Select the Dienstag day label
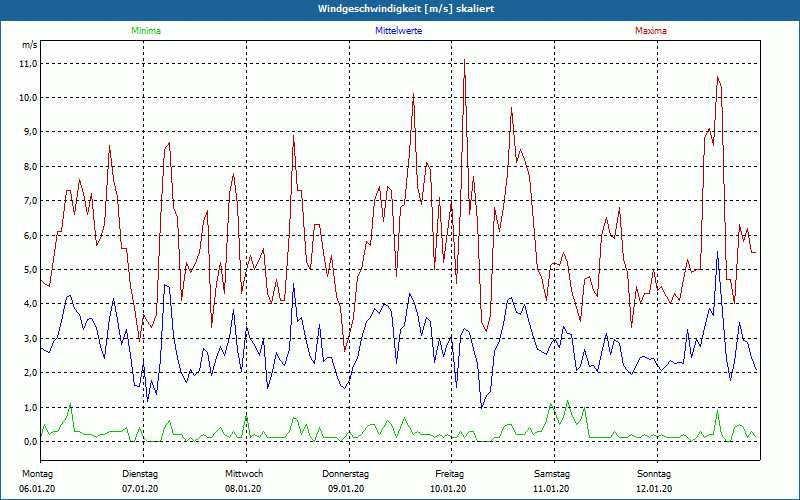The height and width of the screenshot is (500, 800). [x=140, y=473]
